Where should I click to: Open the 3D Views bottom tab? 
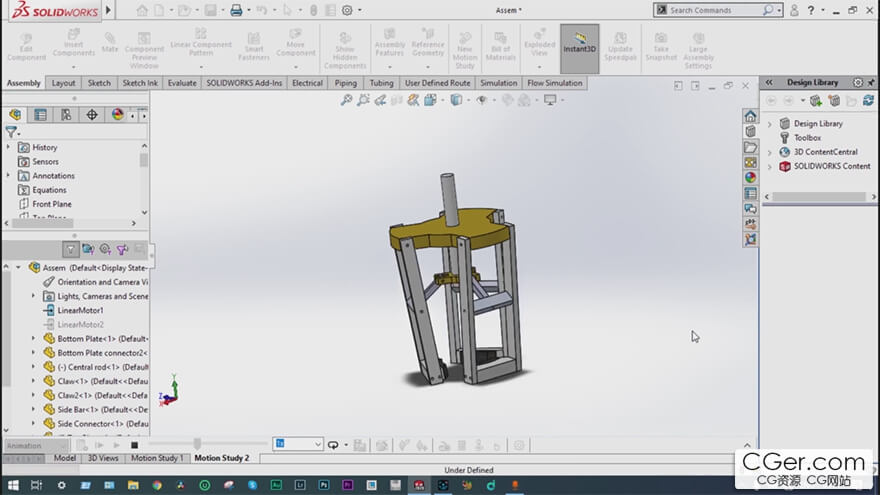[x=103, y=458]
